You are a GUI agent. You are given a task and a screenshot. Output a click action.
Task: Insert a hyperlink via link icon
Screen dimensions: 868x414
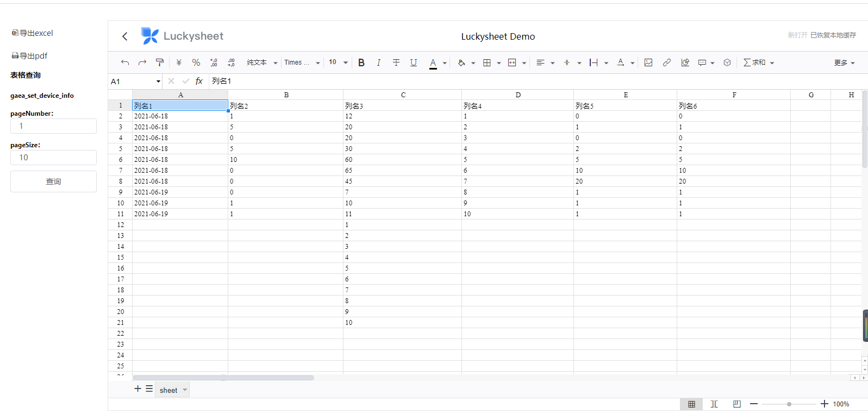pyautogui.click(x=666, y=62)
